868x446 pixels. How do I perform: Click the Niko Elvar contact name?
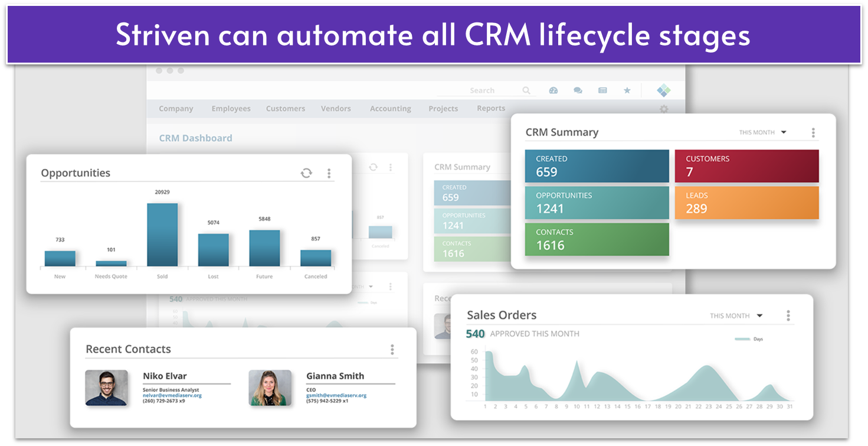coord(165,376)
